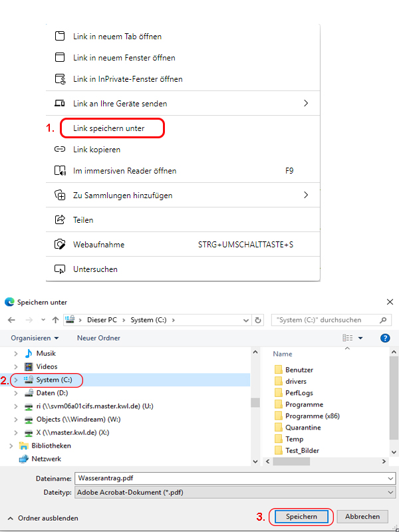Select Netzwerk in navigation tree

click(46, 459)
